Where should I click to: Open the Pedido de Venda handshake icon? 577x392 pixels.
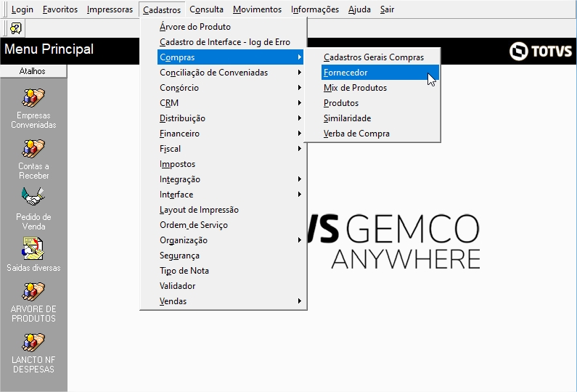[x=33, y=197]
